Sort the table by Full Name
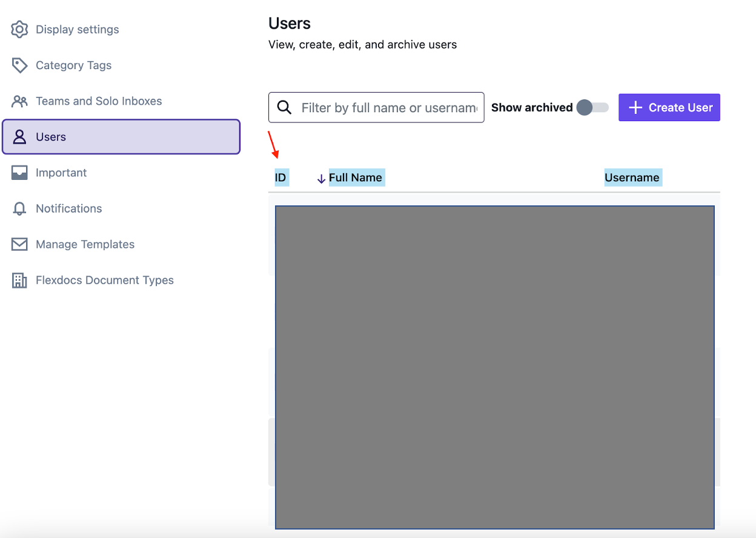Viewport: 756px width, 538px height. tap(356, 178)
